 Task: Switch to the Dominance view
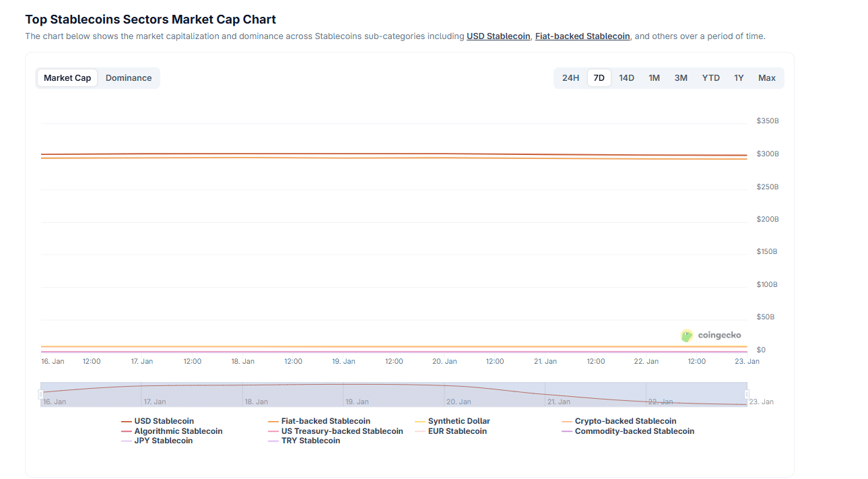[x=129, y=77]
